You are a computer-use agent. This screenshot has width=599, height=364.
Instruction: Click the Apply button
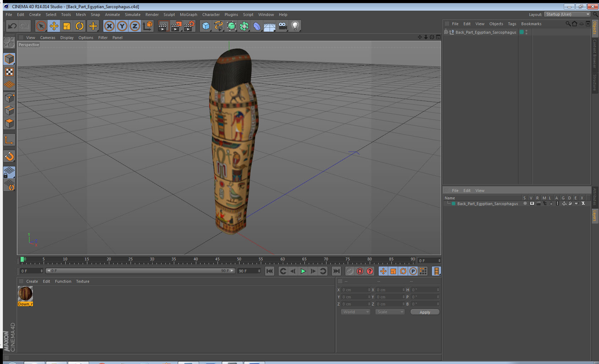[x=425, y=312]
